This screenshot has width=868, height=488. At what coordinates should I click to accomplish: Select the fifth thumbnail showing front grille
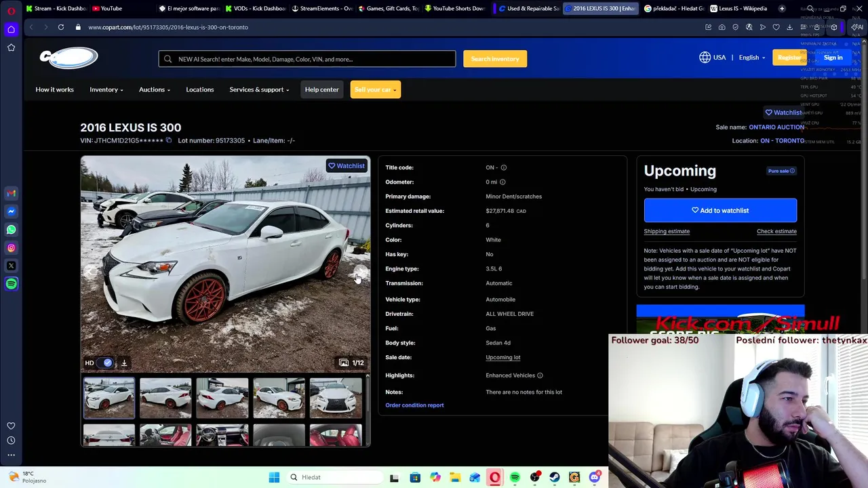pos(336,398)
